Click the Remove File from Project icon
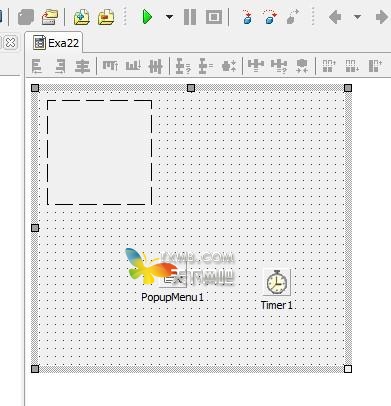Image resolution: width=391 pixels, height=406 pixels. pos(106,17)
